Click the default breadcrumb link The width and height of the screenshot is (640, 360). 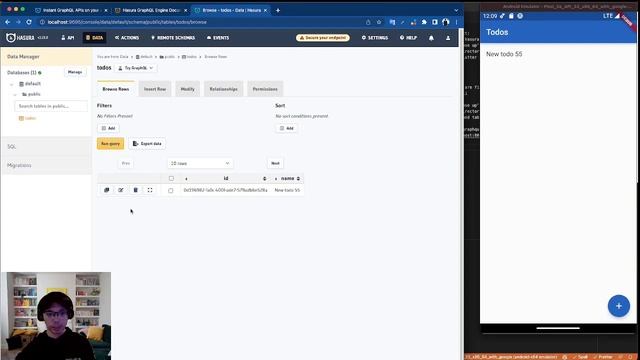point(144,57)
